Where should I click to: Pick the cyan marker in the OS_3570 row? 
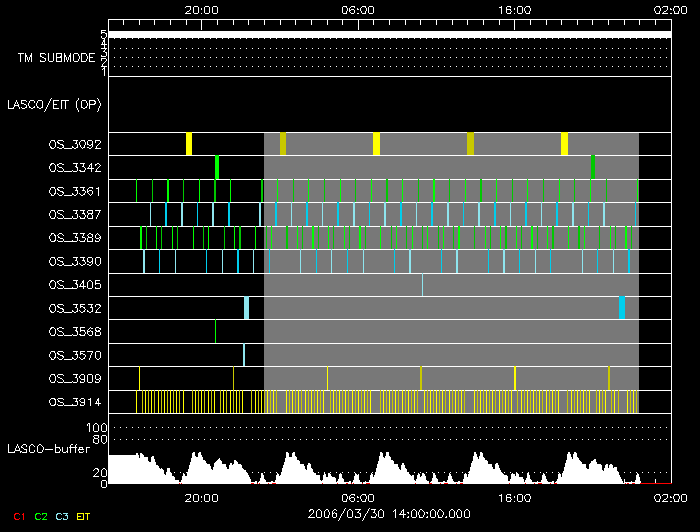244,355
